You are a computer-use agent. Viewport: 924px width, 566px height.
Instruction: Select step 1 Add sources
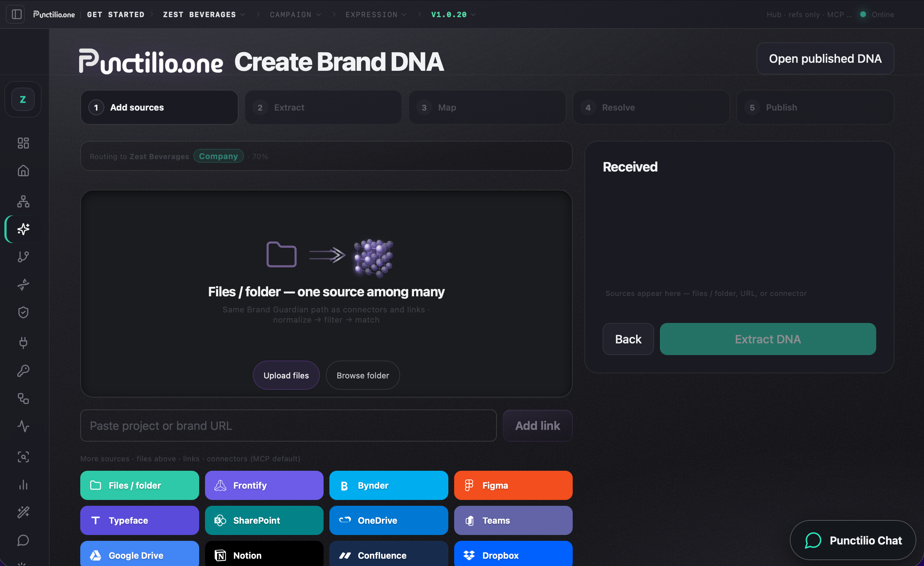[x=159, y=107]
